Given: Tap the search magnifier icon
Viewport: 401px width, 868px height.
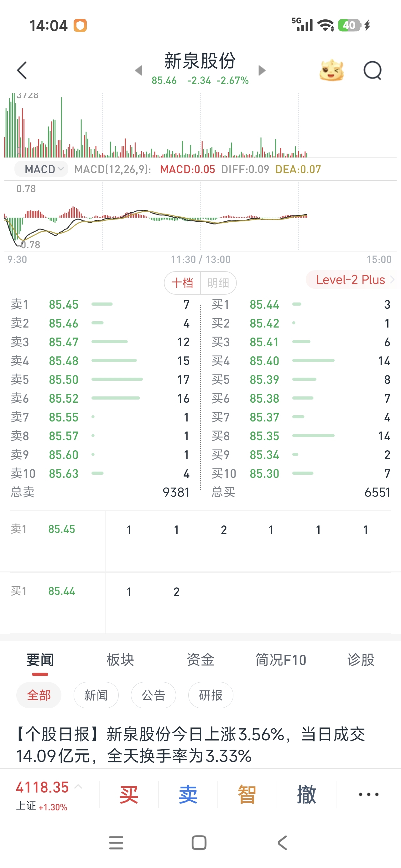Looking at the screenshot, I should point(372,70).
